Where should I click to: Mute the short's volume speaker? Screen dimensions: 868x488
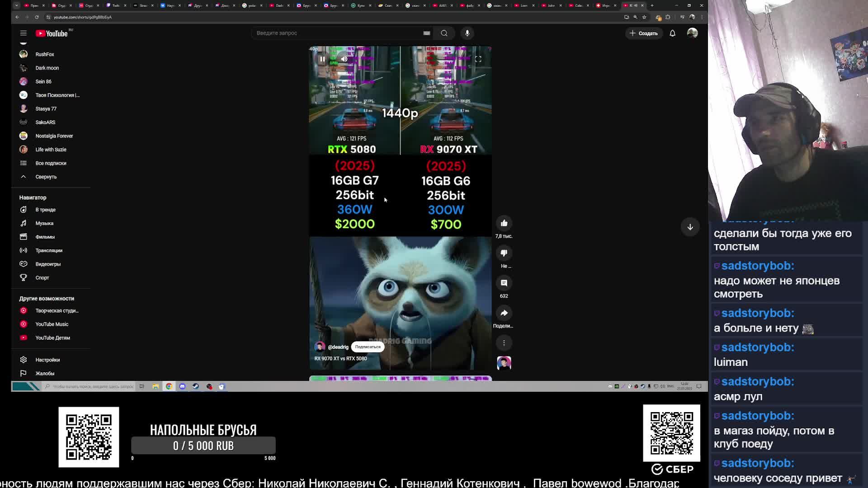coord(344,59)
